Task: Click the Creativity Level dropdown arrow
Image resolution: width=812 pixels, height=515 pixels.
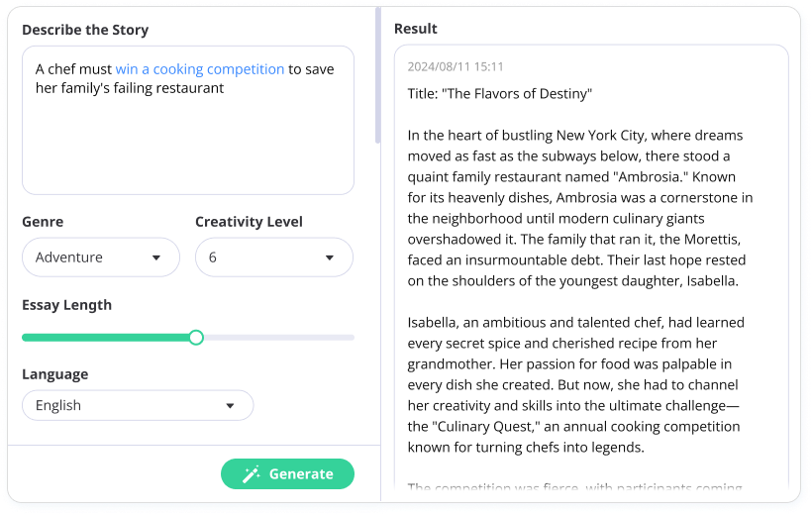Action: 330,257
